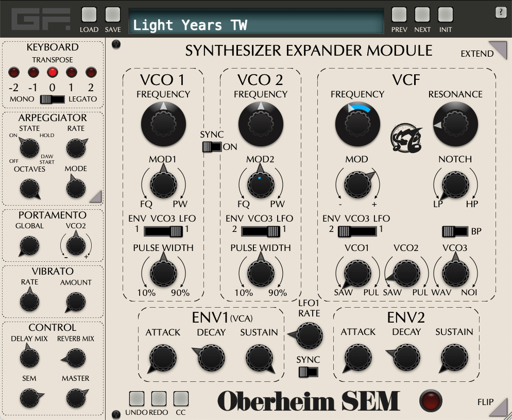Open the EXTEND panel corner triangle
Viewport: 512px width, 420px height.
pyautogui.click(x=500, y=48)
